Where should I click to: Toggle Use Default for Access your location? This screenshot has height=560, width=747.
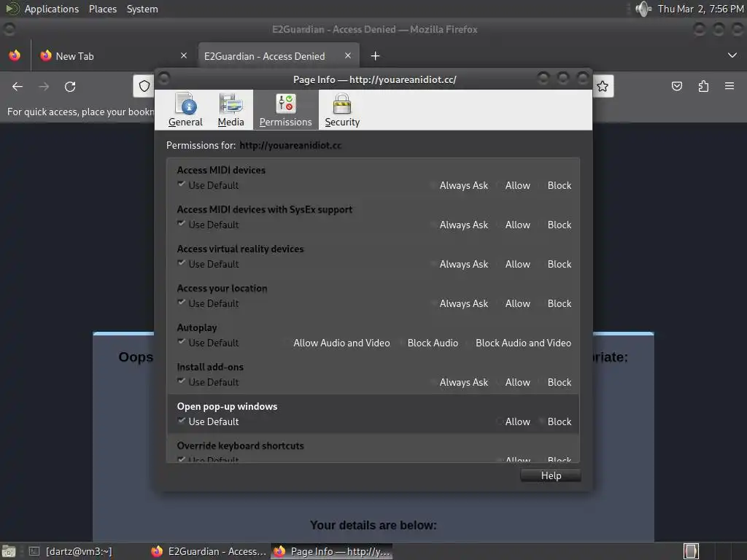[x=208, y=304]
